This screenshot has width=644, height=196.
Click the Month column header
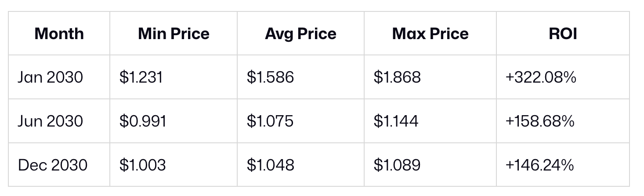pos(59,34)
